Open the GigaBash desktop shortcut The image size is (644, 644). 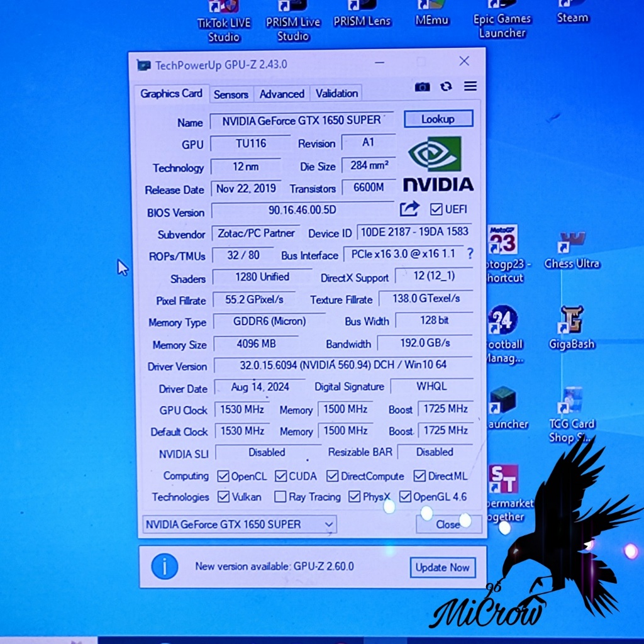572,327
